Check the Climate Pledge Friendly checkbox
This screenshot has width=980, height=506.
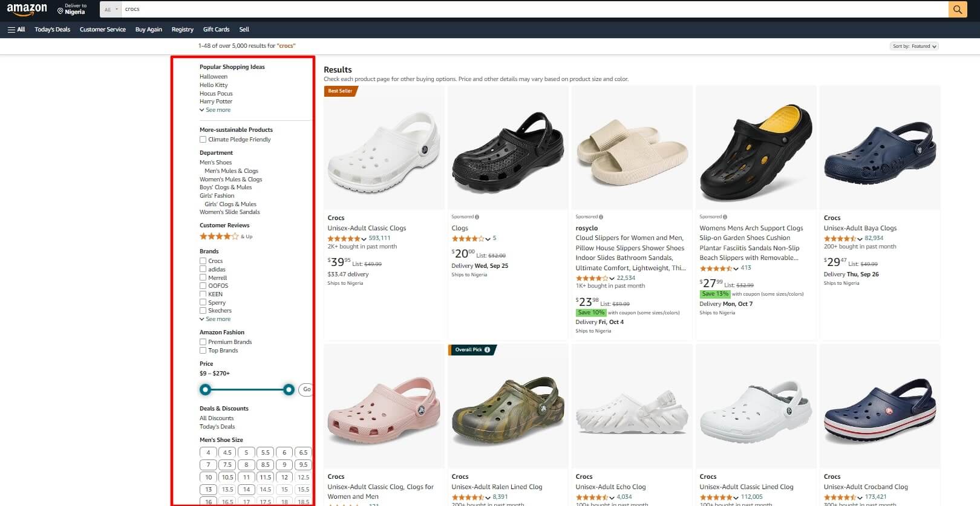203,140
